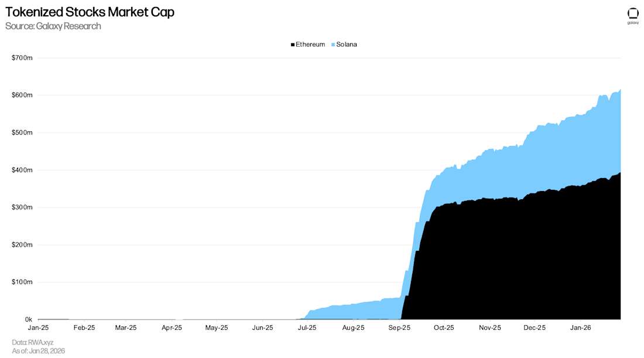
Task: Click the $500m axis label
Action: [x=22, y=132]
